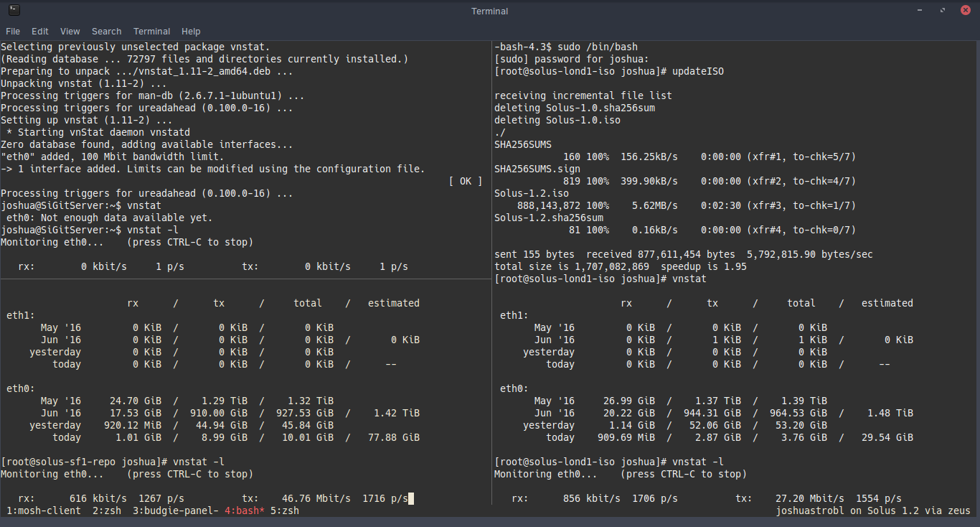This screenshot has width=980, height=527.
Task: Open the File menu
Action: point(13,32)
